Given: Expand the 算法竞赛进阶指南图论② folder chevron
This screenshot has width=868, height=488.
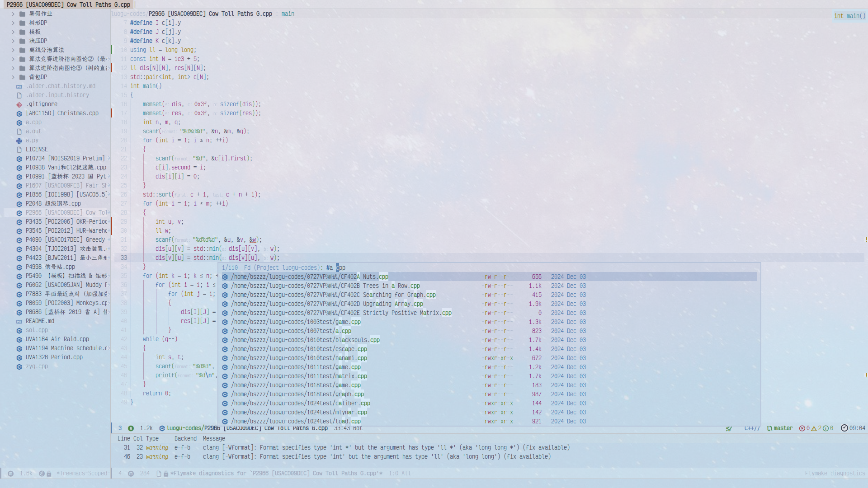Looking at the screenshot, I should 13,59.
